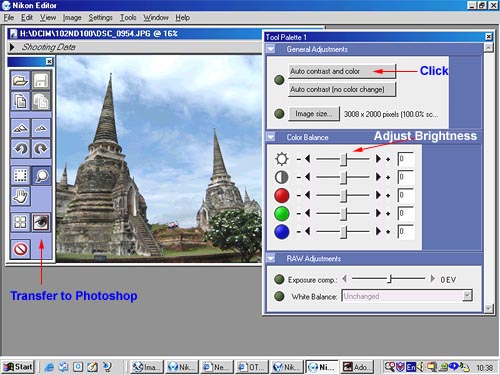Click the Image size... button

click(314, 114)
